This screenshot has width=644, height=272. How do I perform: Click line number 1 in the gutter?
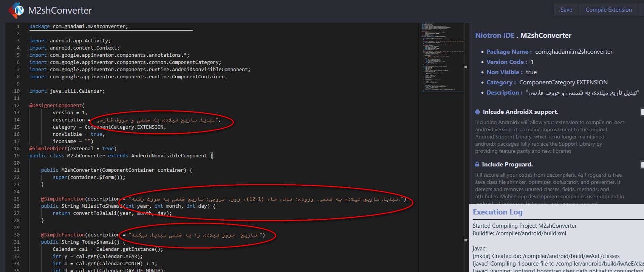pos(18,26)
